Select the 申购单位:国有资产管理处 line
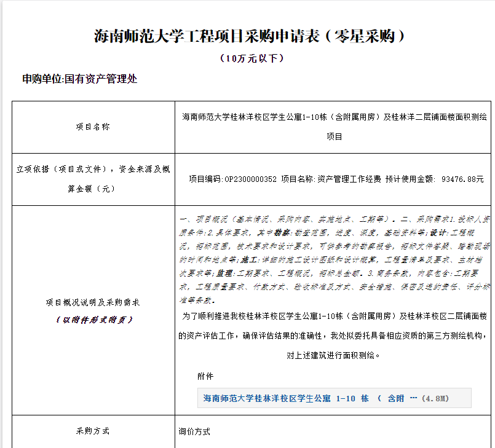 tap(80, 79)
